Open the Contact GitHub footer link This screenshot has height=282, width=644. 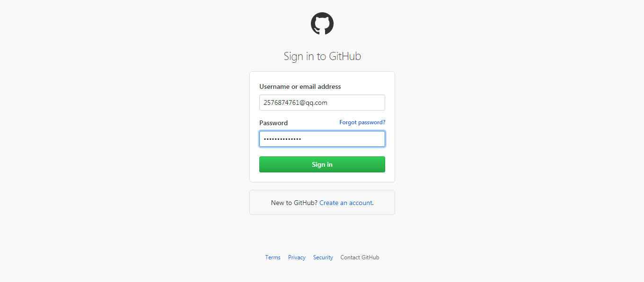(x=360, y=257)
